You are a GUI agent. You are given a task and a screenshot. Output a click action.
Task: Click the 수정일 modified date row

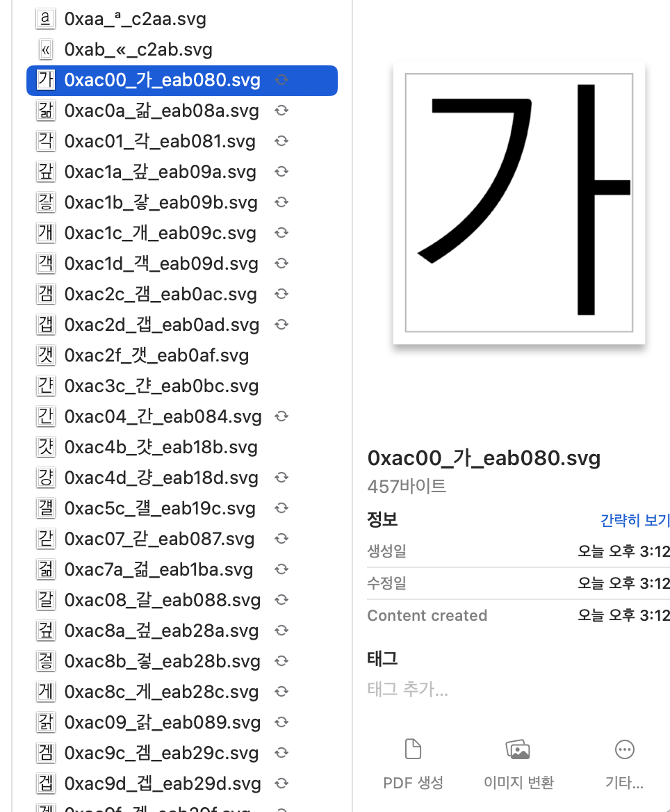(x=518, y=583)
